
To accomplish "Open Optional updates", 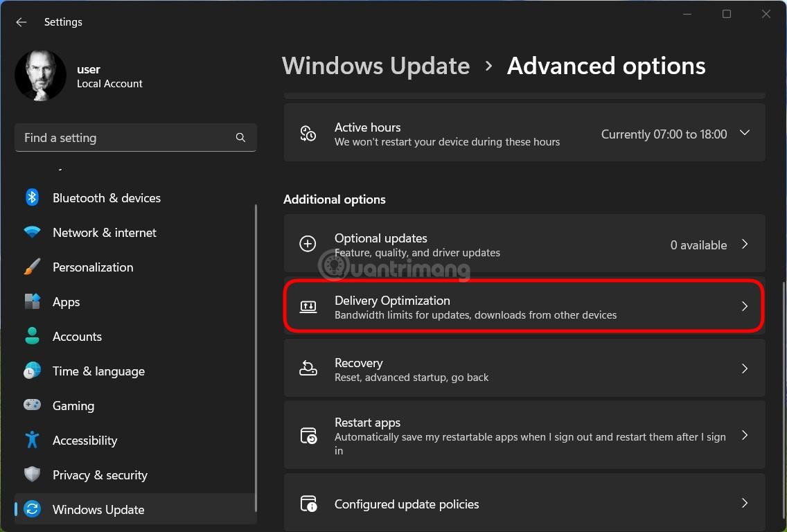I will [x=524, y=244].
